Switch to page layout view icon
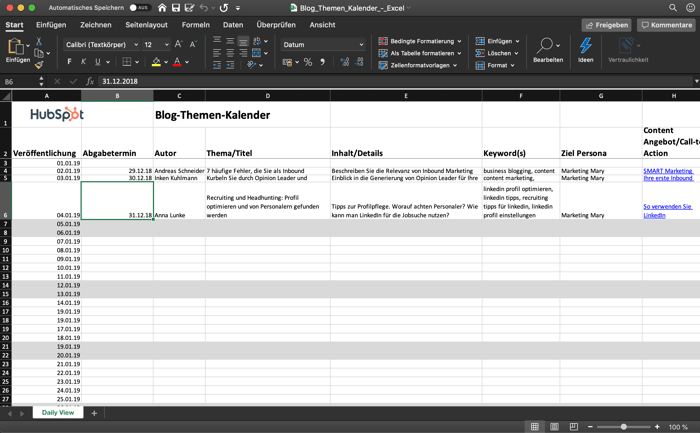 [554, 427]
